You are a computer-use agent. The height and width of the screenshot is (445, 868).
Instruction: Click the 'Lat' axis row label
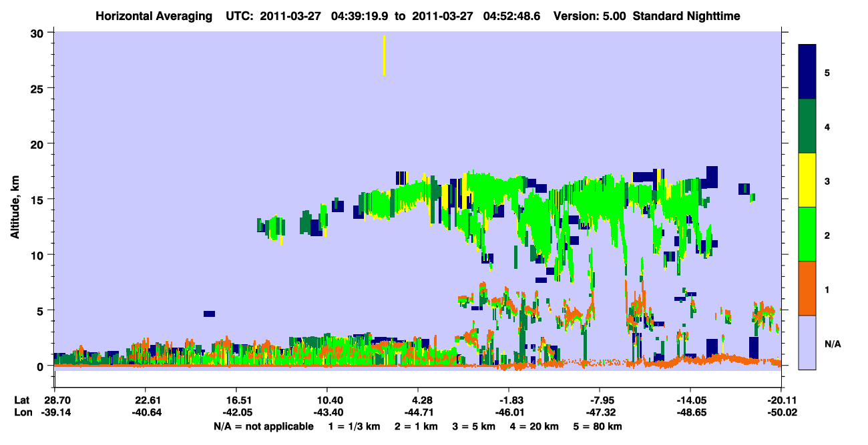tap(21, 400)
